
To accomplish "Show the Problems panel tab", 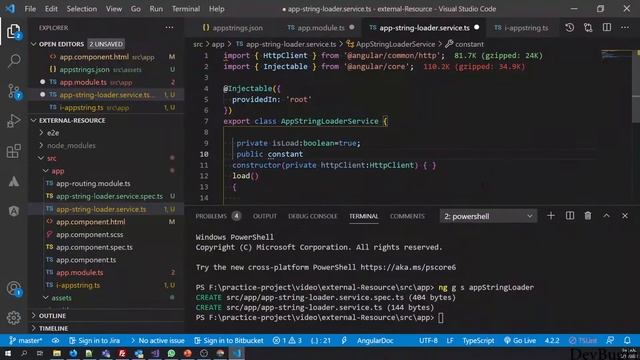I will coord(218,216).
